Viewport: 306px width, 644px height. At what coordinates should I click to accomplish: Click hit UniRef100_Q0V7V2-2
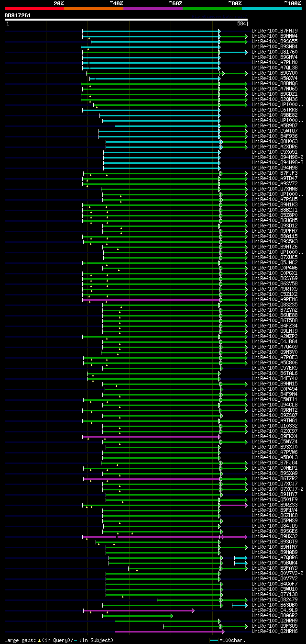pyautogui.click(x=277, y=573)
